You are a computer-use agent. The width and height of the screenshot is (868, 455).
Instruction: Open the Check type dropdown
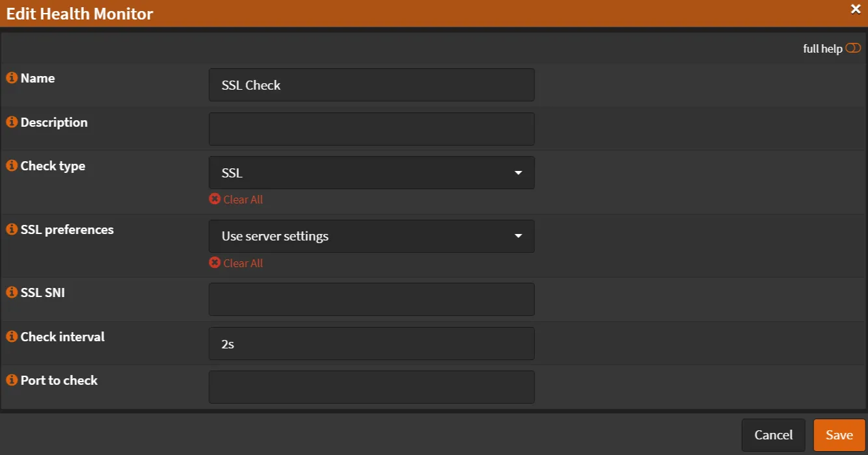(517, 172)
